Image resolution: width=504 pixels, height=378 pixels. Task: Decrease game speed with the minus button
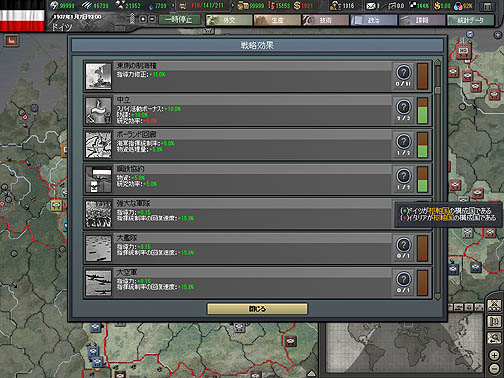coord(152,19)
